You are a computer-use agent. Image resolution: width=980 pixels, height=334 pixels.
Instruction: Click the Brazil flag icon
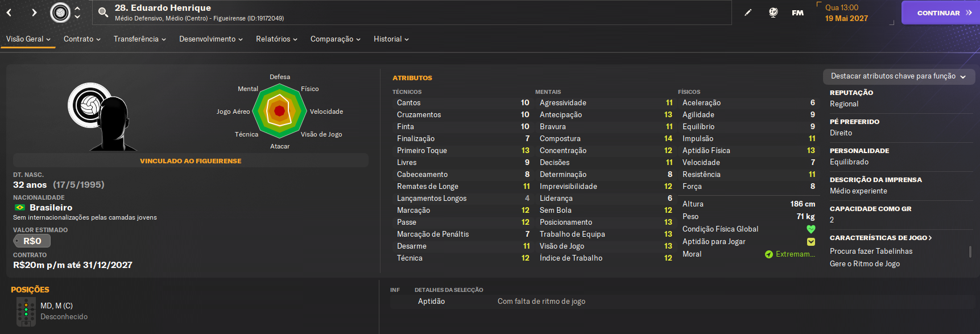(x=20, y=208)
